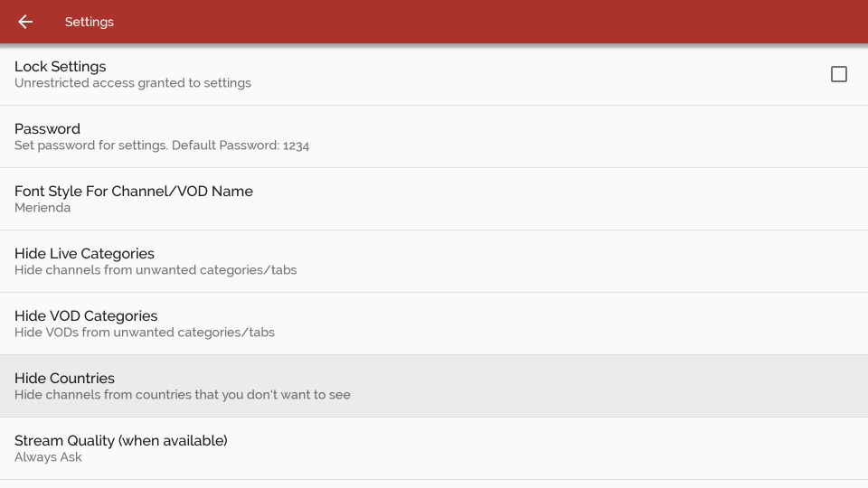
Task: Open Font Style For Channel/VOD Name
Action: coord(434,199)
